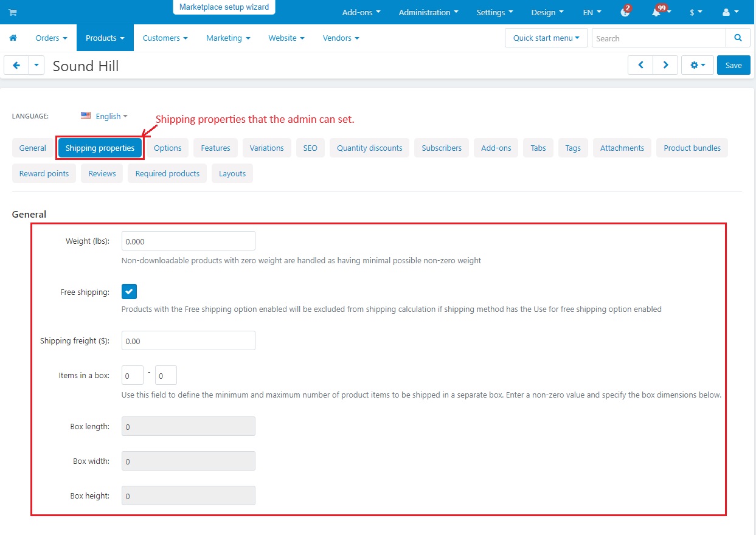Open the Tags tab
This screenshot has width=756, height=535.
coord(573,148)
